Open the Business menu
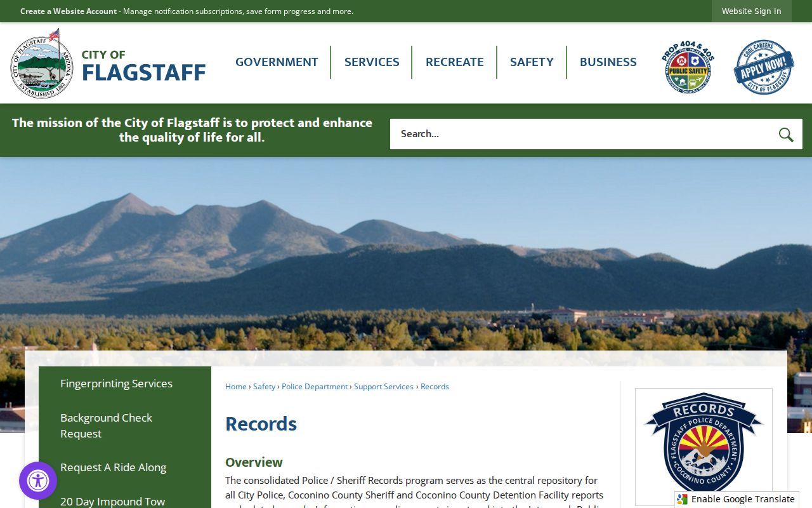Image resolution: width=812 pixels, height=508 pixels. click(608, 62)
